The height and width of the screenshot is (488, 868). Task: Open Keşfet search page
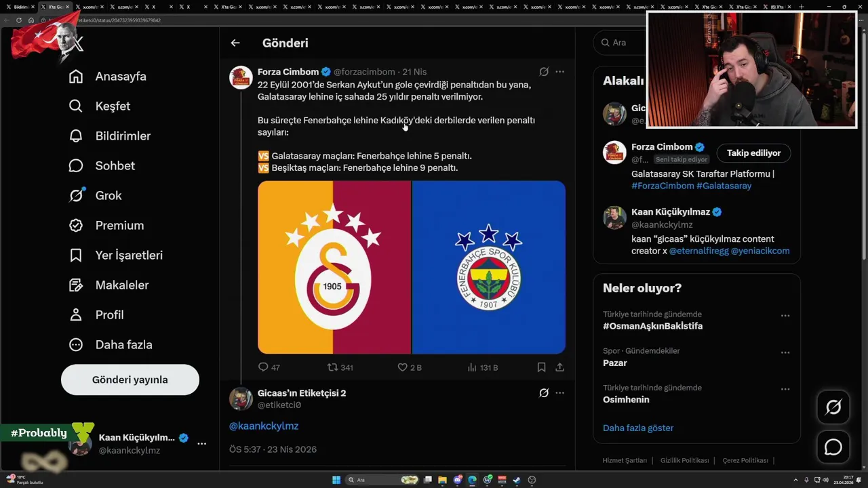coord(100,106)
